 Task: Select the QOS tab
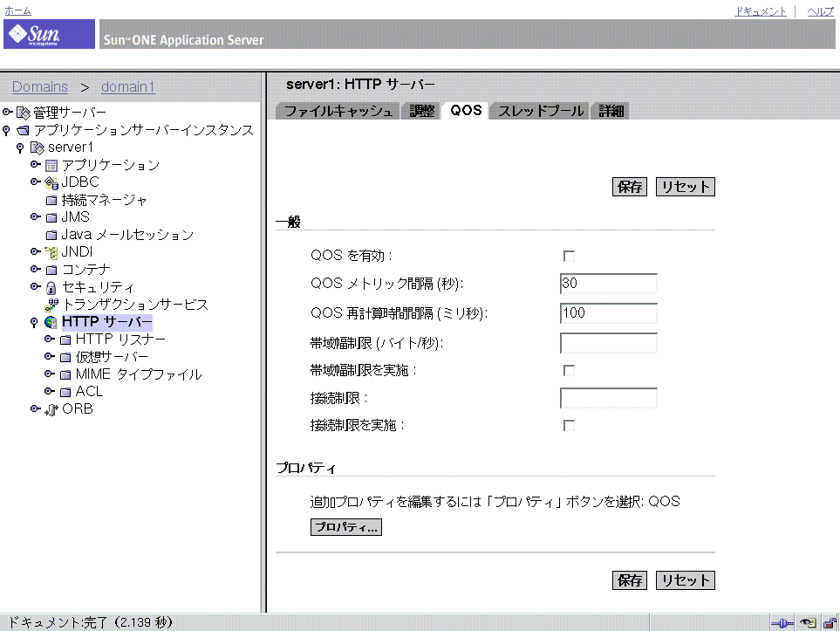(466, 111)
